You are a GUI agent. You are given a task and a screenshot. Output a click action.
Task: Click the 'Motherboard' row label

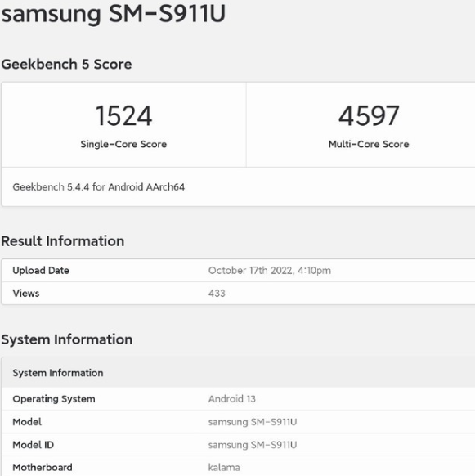coord(43,468)
